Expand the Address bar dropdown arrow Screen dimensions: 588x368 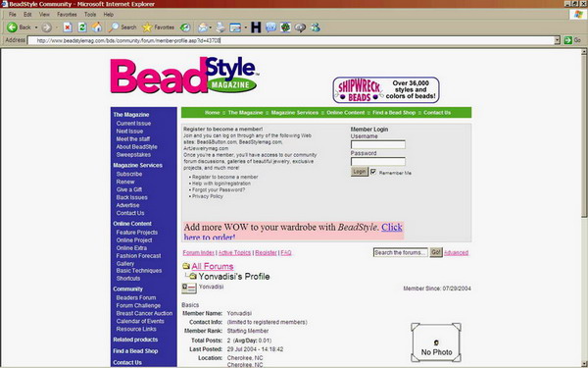coord(557,40)
